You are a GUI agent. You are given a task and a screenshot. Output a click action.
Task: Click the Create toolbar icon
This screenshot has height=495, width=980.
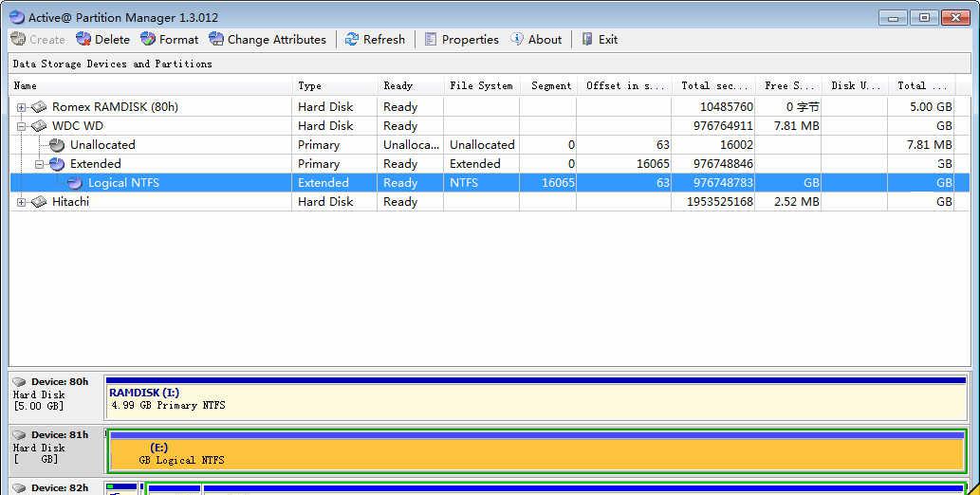click(x=18, y=40)
